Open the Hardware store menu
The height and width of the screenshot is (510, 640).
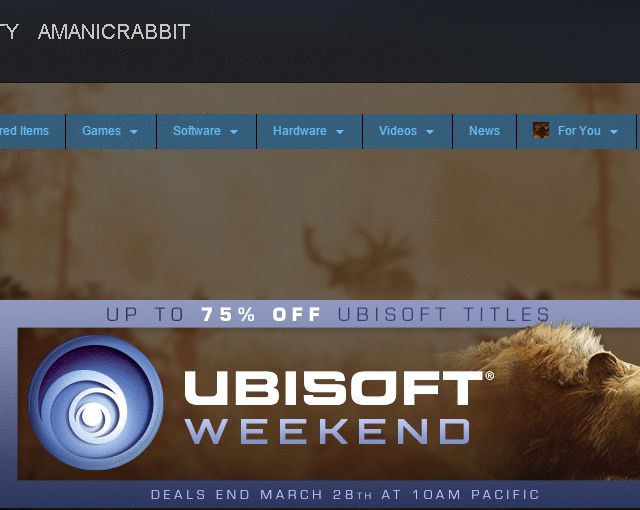(x=309, y=131)
